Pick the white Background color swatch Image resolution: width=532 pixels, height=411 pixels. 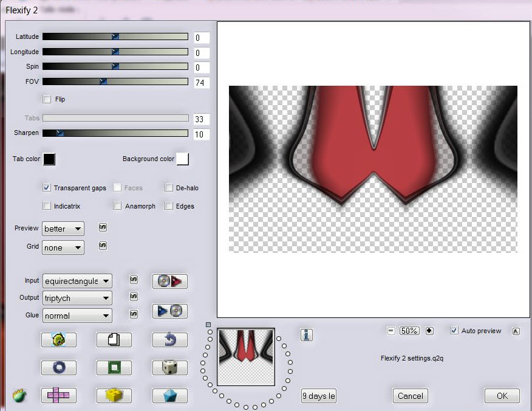(x=183, y=159)
